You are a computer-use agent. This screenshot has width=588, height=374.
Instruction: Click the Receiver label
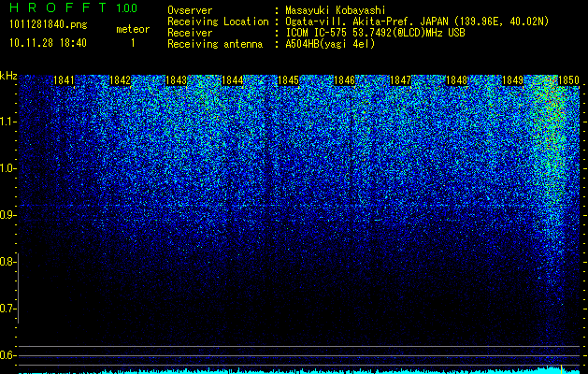point(190,33)
